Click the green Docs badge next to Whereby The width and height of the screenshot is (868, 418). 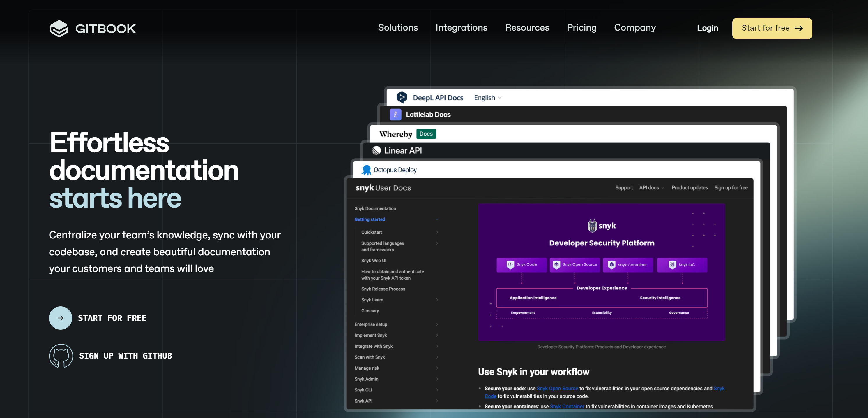(426, 134)
